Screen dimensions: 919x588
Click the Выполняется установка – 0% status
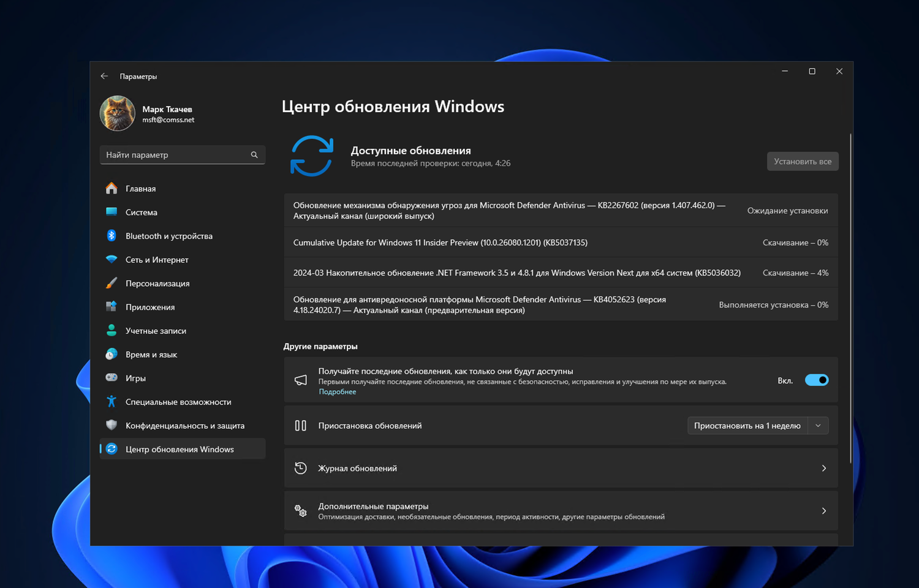pyautogui.click(x=773, y=304)
